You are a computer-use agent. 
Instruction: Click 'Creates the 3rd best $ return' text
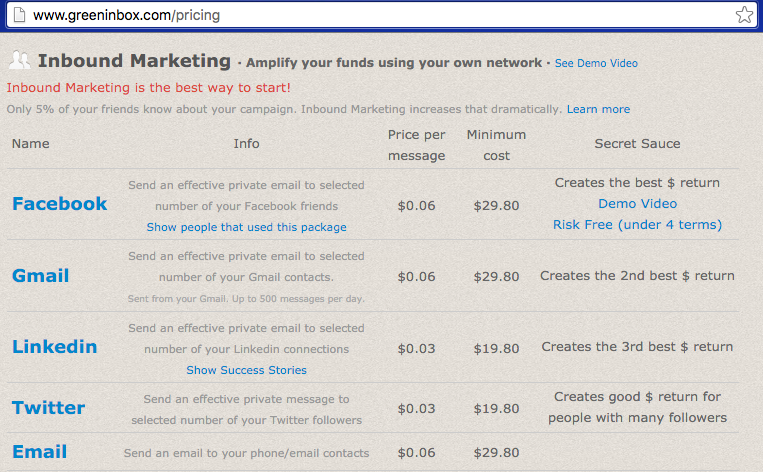point(637,347)
